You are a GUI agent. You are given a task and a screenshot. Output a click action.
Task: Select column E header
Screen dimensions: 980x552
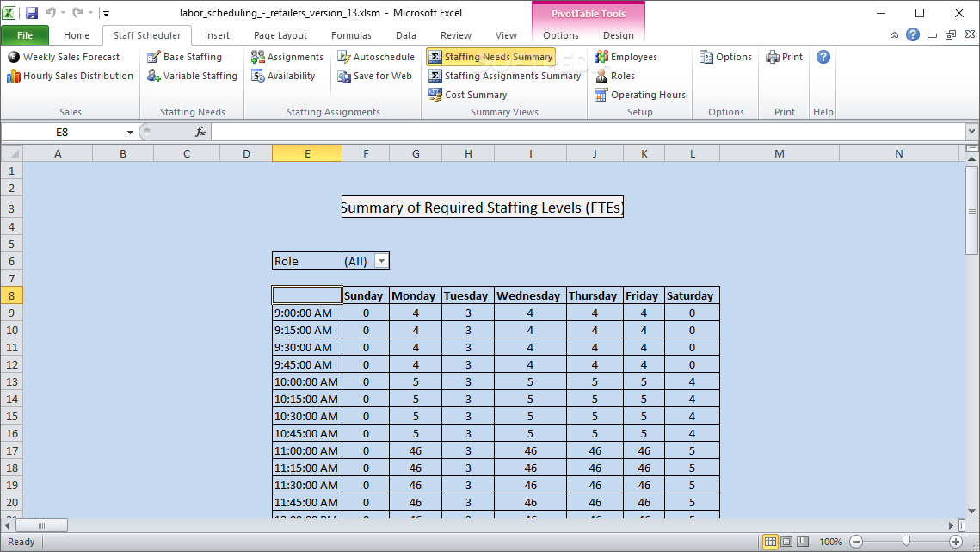(x=307, y=153)
